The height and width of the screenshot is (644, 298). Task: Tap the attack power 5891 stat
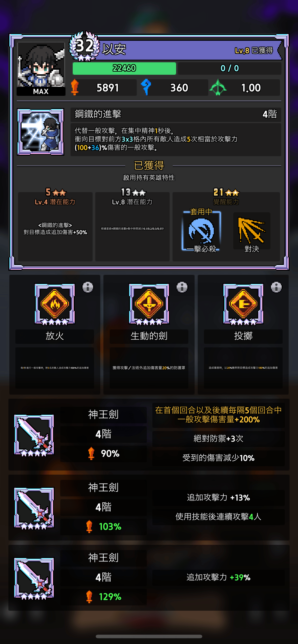pyautogui.click(x=103, y=87)
